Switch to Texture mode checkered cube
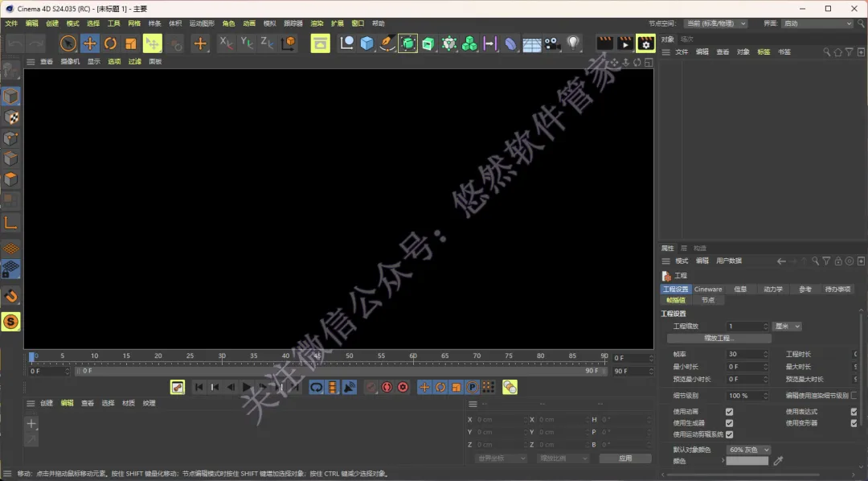 point(10,117)
